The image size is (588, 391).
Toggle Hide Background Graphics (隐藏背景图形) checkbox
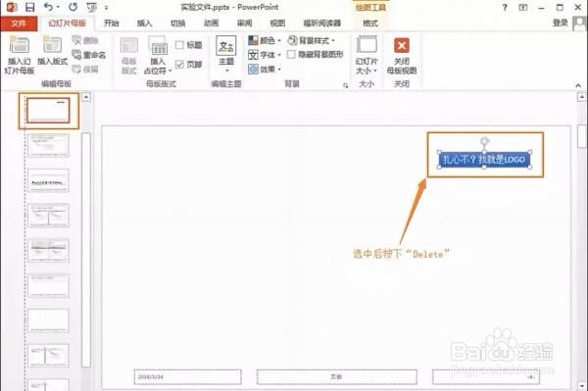[x=291, y=55]
